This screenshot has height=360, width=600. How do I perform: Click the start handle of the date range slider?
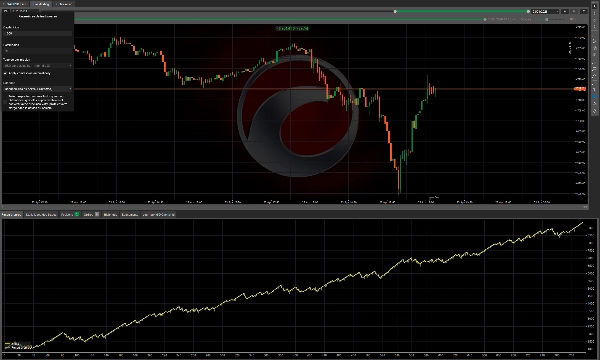coord(395,11)
